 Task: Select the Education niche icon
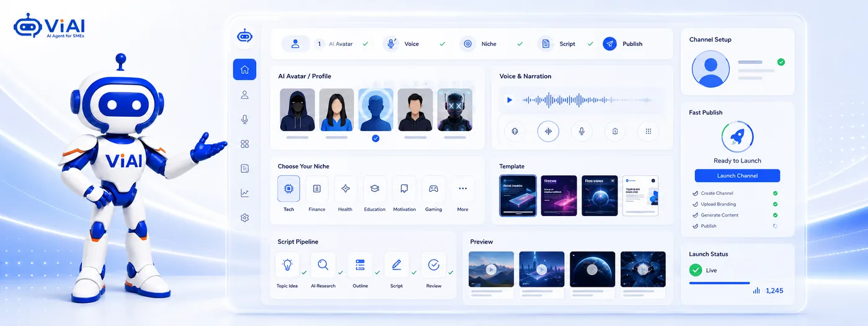[374, 189]
